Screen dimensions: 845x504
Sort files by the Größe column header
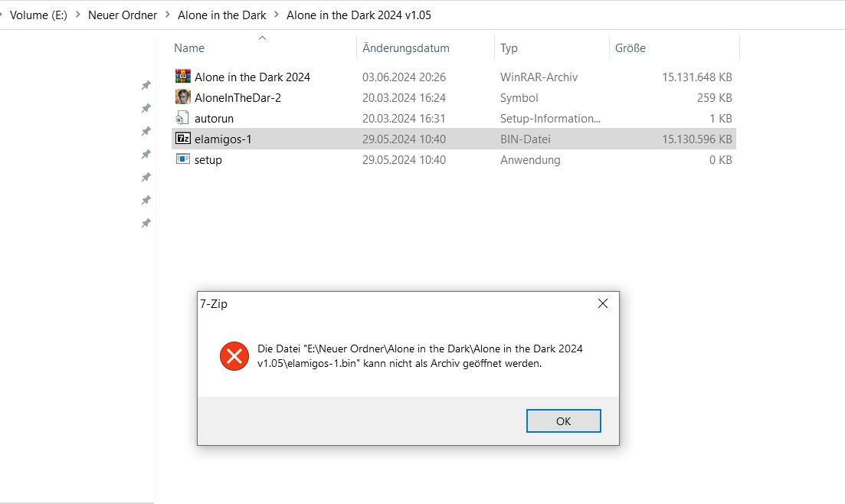(x=630, y=48)
